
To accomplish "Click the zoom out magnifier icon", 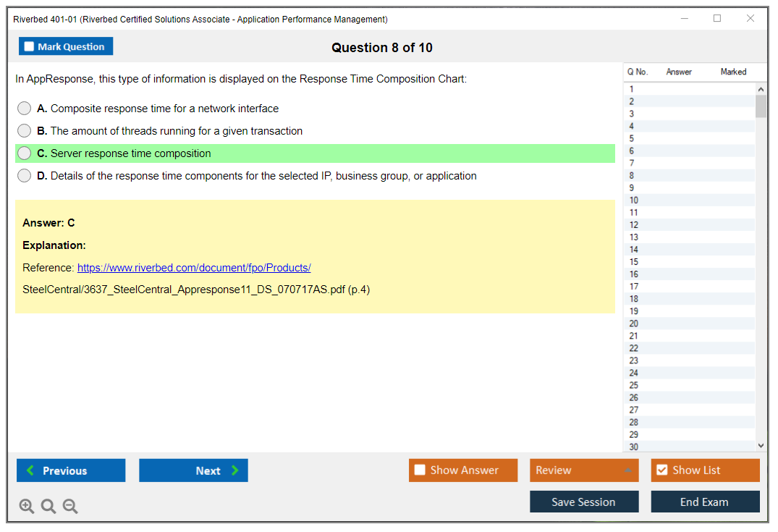I will tap(70, 507).
